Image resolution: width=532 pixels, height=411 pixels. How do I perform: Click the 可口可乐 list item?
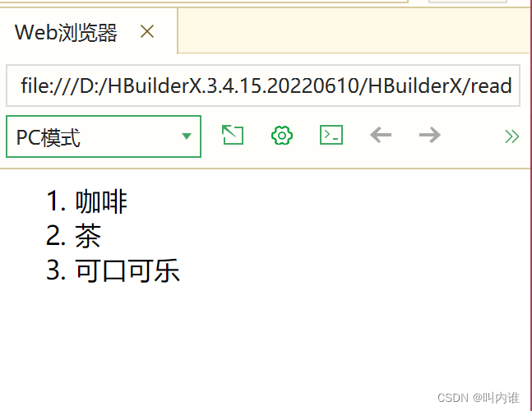tap(127, 270)
